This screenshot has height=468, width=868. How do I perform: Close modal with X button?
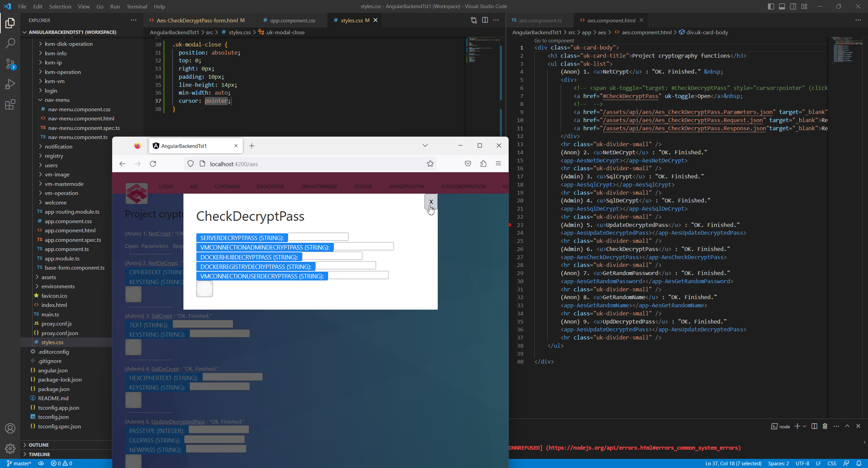[431, 202]
